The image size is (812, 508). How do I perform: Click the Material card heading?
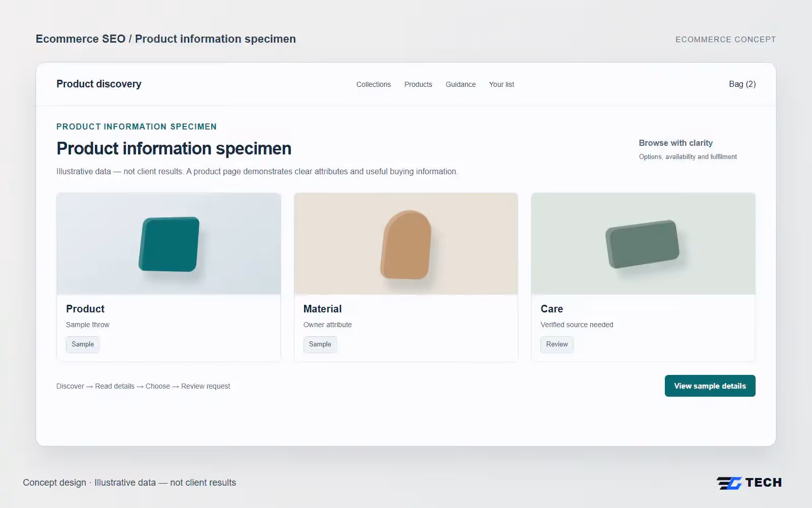click(x=322, y=309)
